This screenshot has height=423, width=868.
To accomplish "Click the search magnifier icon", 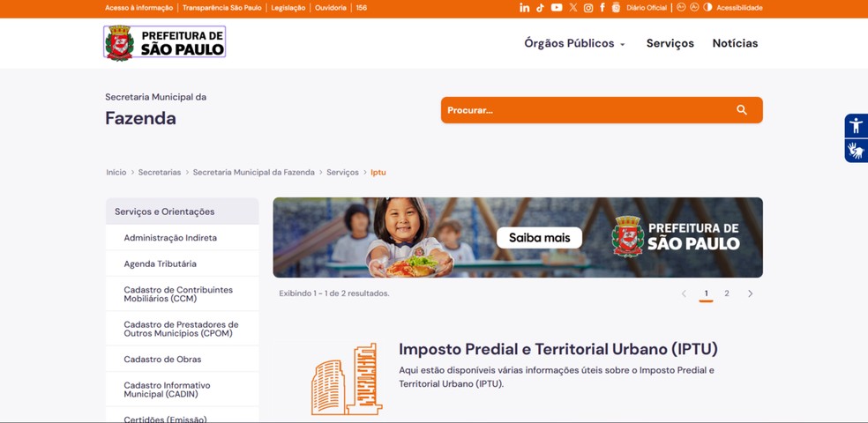I will [742, 110].
